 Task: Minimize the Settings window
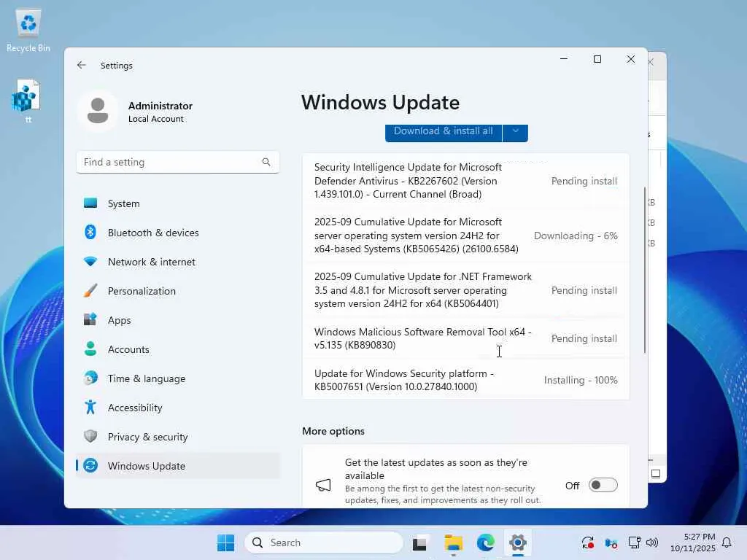click(x=564, y=59)
